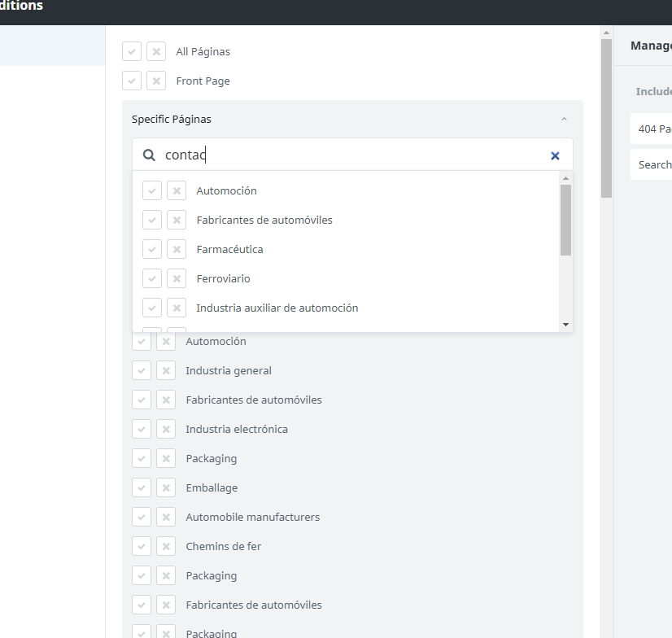
Task: Toggle include for Emballage page
Action: 142,487
